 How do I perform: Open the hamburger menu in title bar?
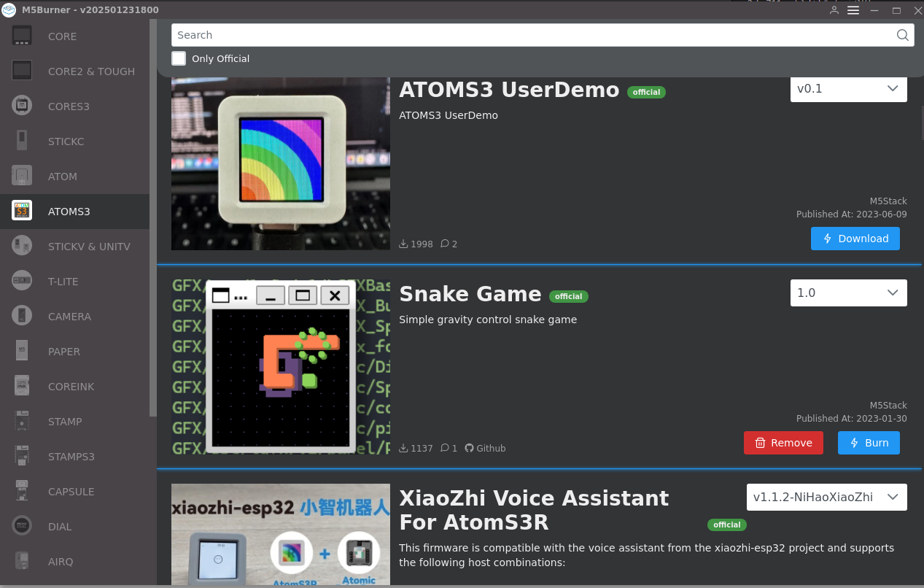853,10
